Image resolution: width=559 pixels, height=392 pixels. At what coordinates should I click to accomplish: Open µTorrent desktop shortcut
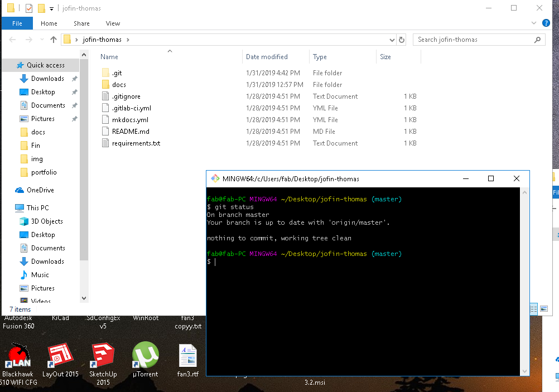tap(145, 360)
